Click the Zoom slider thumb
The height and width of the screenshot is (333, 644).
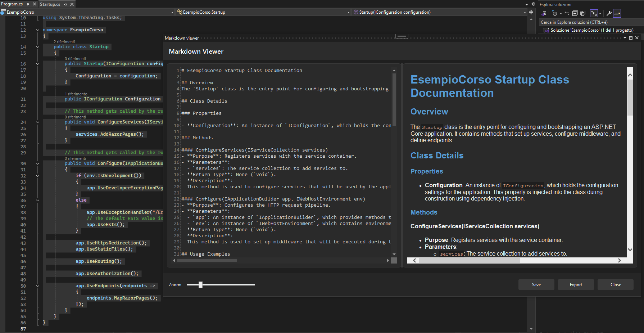point(200,285)
